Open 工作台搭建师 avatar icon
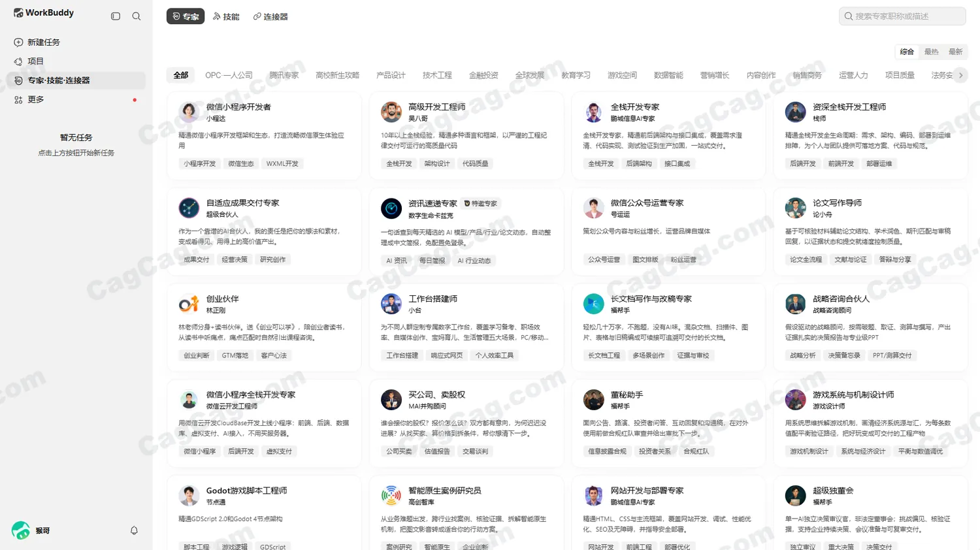Viewport: 980px width, 550px height. coord(391,304)
